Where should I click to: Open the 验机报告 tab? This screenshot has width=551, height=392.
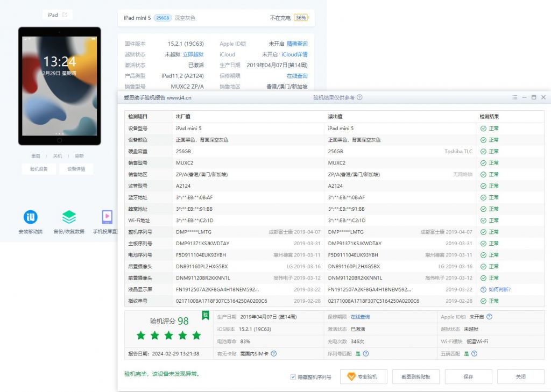pyautogui.click(x=38, y=168)
